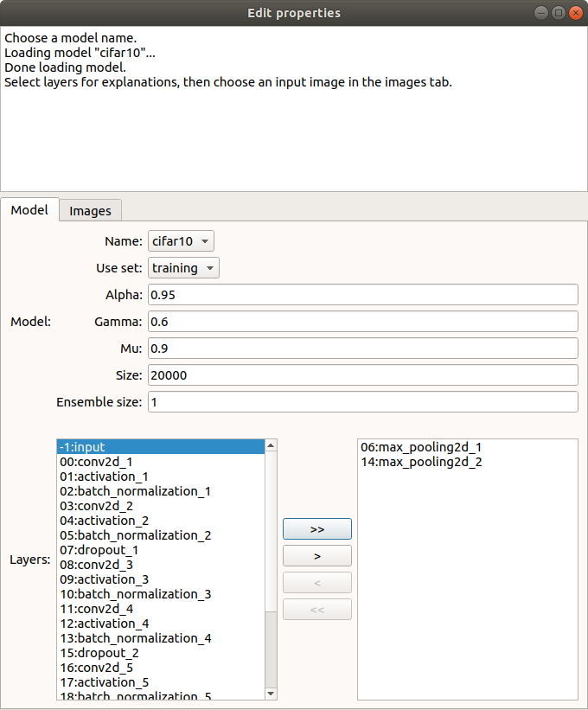The width and height of the screenshot is (588, 710).
Task: Select the 16:conv2d_5 layer
Action: click(x=161, y=668)
